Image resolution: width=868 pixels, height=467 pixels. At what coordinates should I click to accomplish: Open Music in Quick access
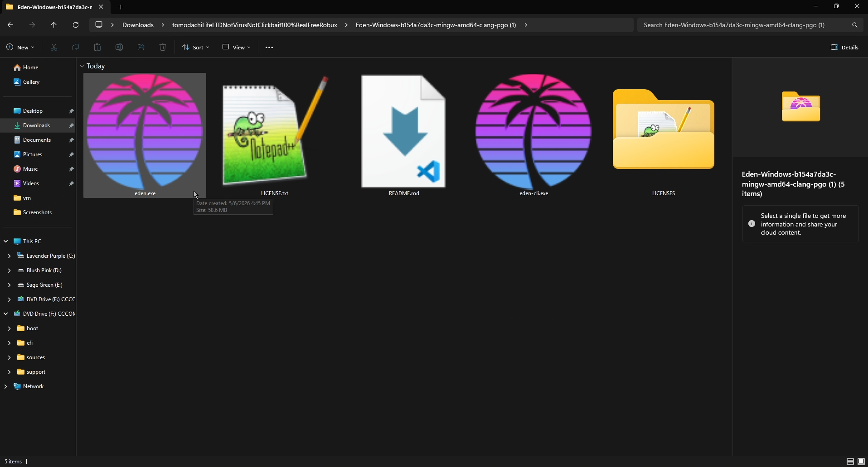coord(38,169)
